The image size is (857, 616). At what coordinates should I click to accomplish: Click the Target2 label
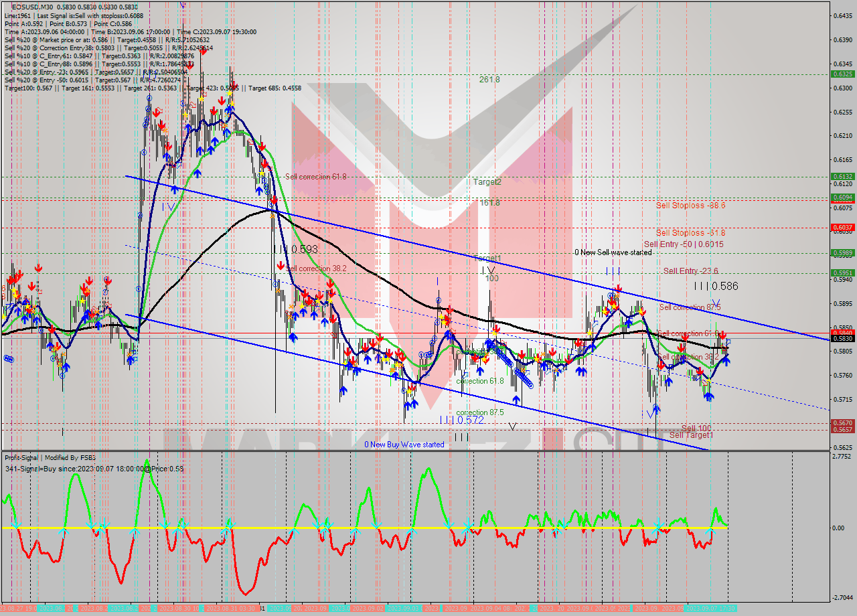[487, 181]
